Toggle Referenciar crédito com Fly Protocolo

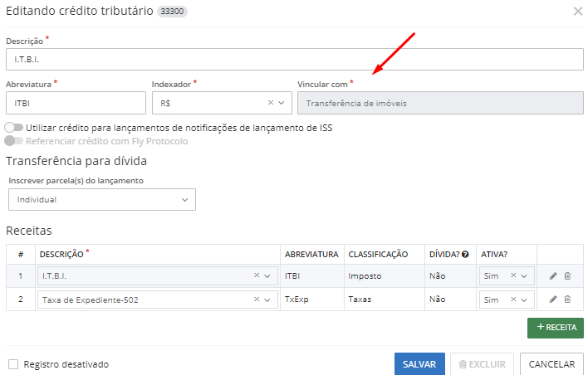[14, 141]
